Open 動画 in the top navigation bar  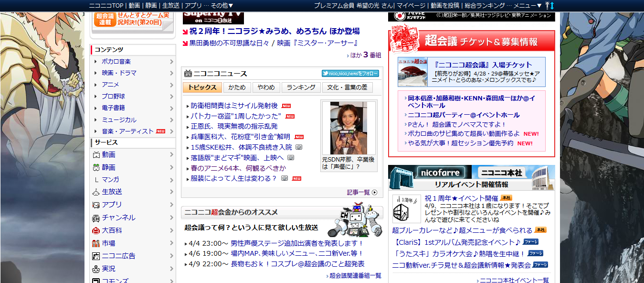[135, 5]
